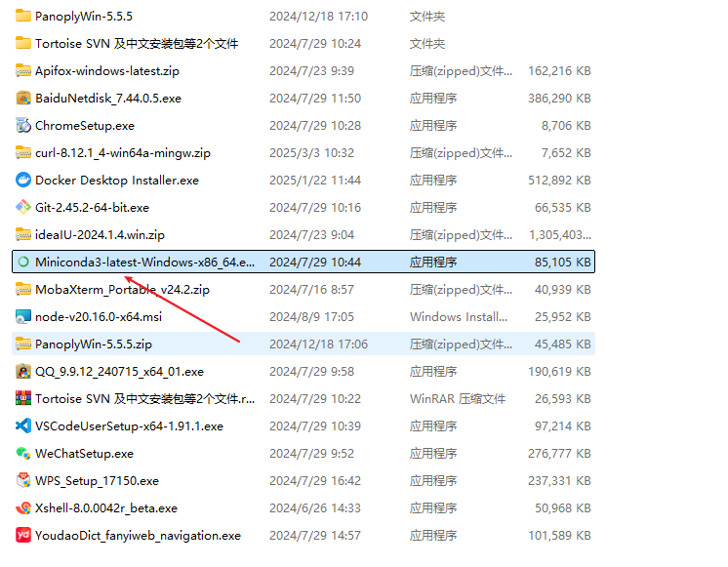Select QQ_9.9.12_240715_x64_01.exe file name
728x567 pixels.
coord(120,372)
